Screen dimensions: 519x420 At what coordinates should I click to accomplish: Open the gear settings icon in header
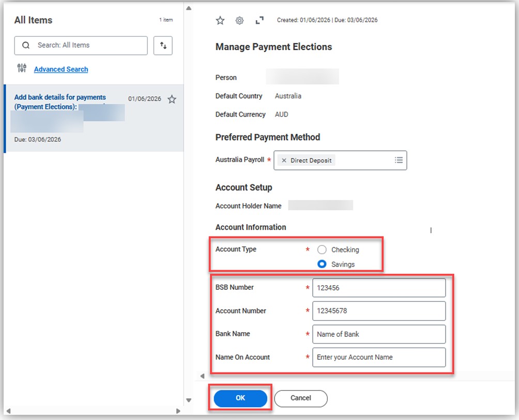(x=240, y=21)
